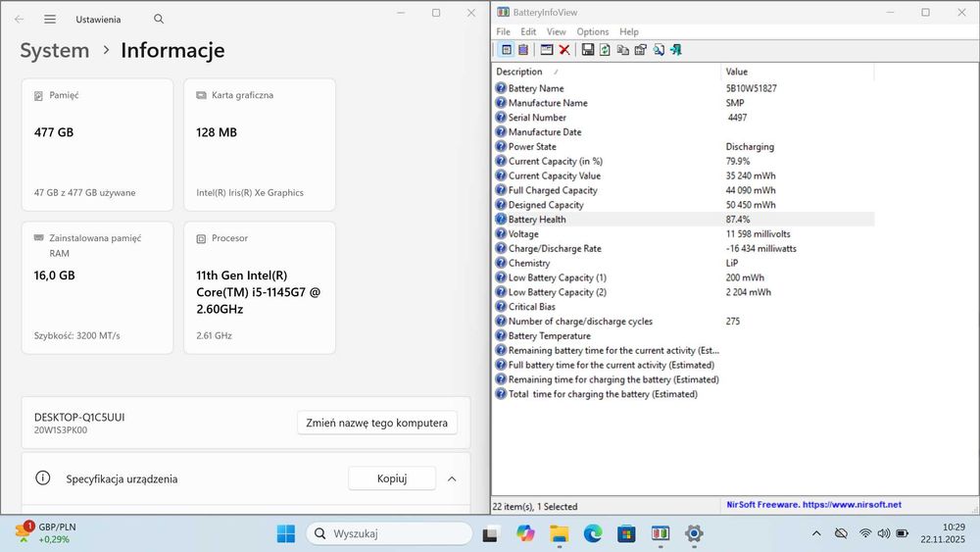Click the battery icon in system tray
The image size is (980, 552).
902,533
